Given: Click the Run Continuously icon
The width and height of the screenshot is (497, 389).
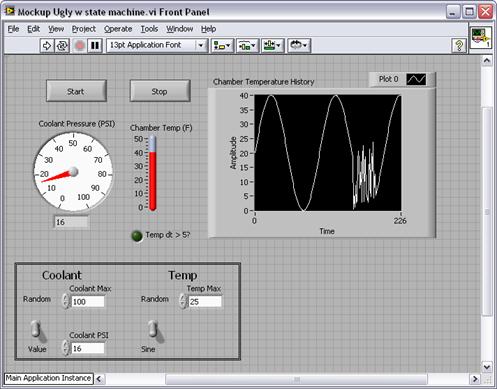Looking at the screenshot, I should (62, 45).
